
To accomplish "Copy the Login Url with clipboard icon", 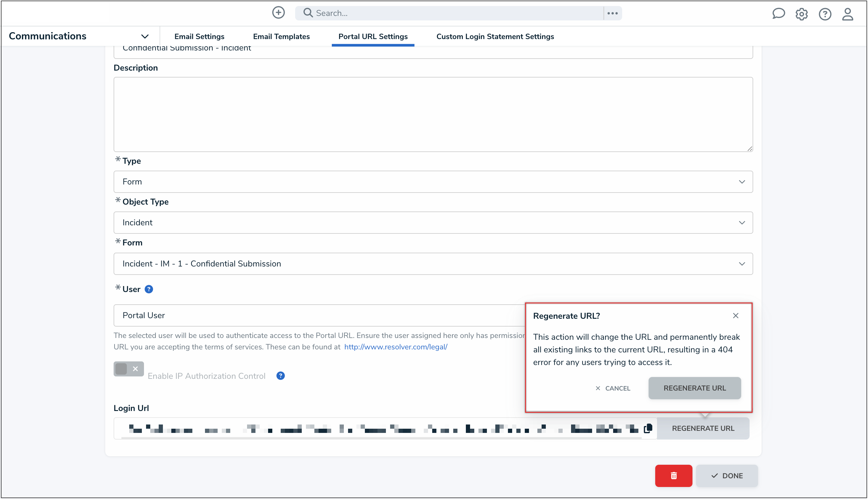I will point(648,428).
